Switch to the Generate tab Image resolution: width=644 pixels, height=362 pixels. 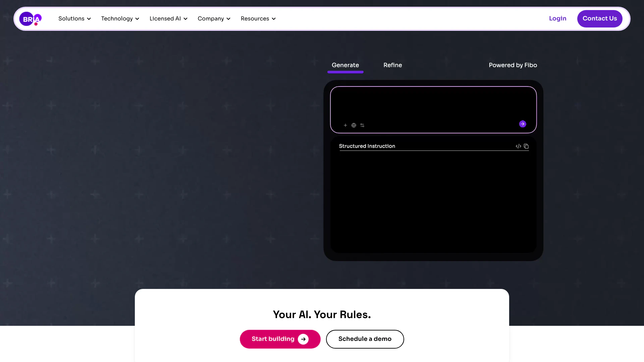tap(345, 65)
